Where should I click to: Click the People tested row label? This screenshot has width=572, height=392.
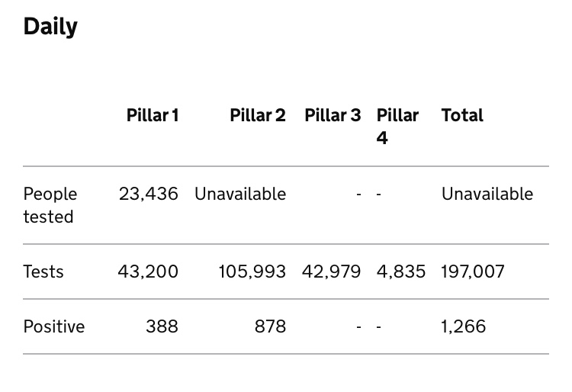(50, 205)
